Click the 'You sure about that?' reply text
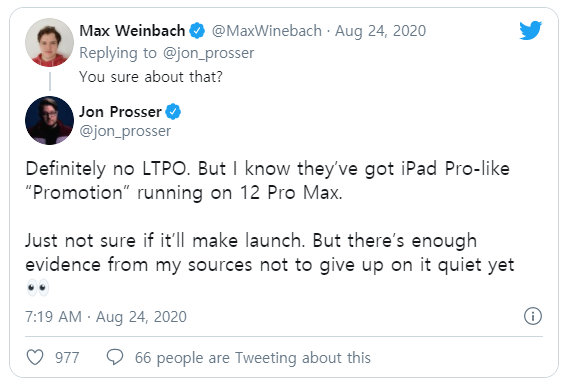Image resolution: width=567 pixels, height=386 pixels. tap(151, 77)
